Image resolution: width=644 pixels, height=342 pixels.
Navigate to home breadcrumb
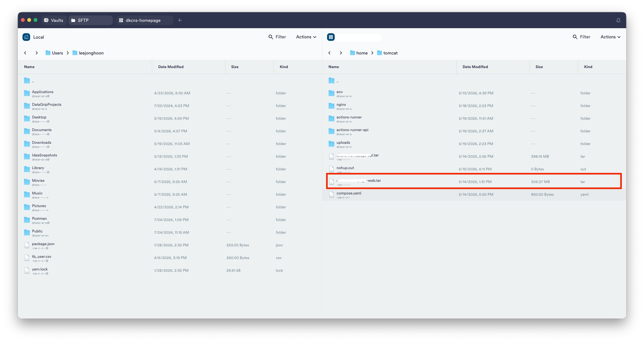359,53
